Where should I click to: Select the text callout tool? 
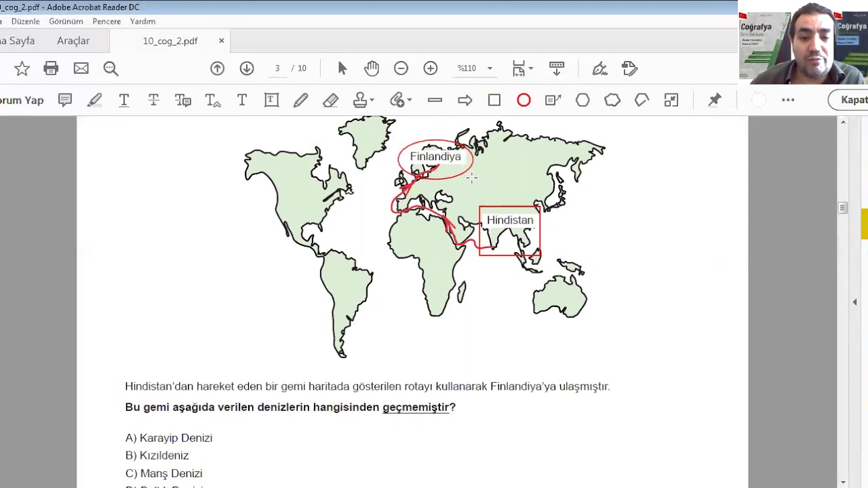pyautogui.click(x=553, y=100)
